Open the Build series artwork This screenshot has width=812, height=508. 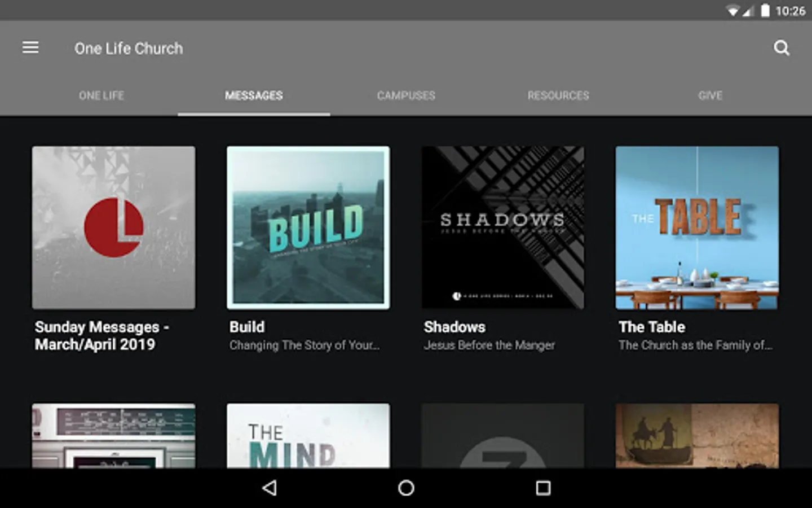(308, 227)
